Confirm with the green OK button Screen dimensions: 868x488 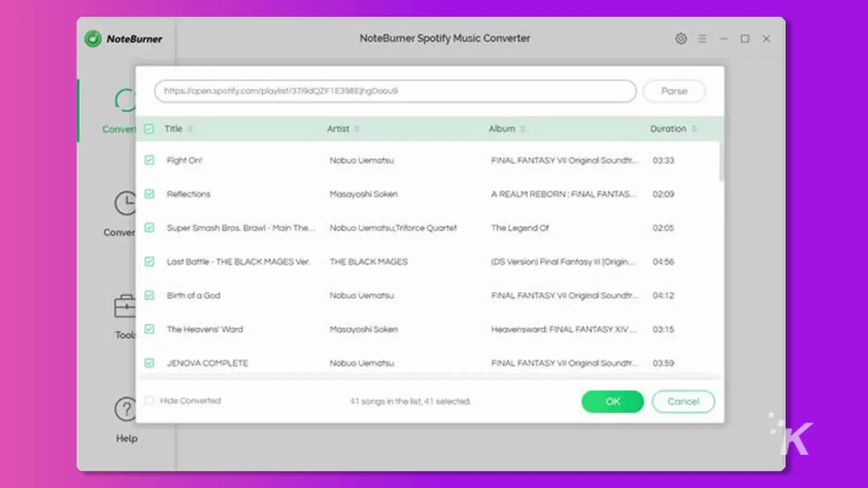click(x=612, y=401)
